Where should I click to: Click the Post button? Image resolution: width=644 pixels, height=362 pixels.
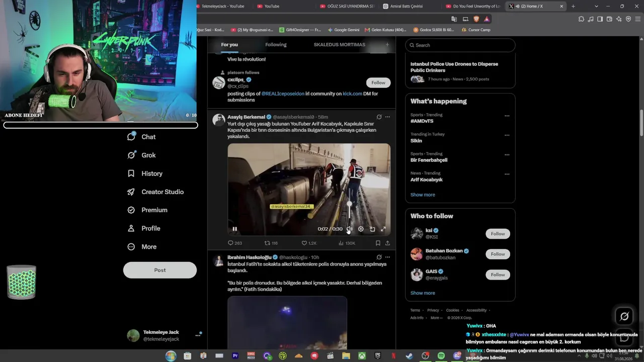(x=160, y=270)
